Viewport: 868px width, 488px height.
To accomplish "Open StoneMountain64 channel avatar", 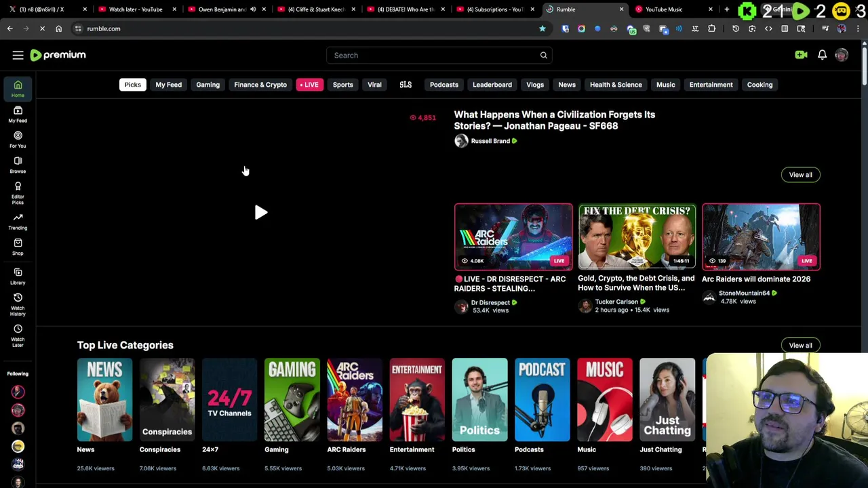I will click(709, 297).
